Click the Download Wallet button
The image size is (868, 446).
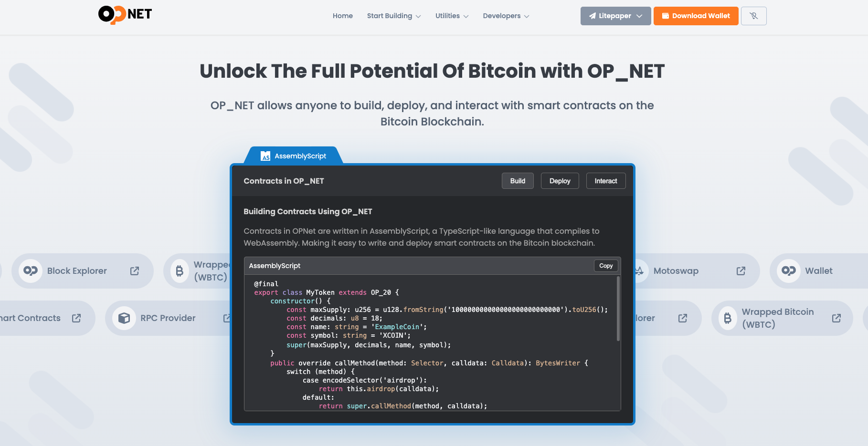click(x=696, y=16)
